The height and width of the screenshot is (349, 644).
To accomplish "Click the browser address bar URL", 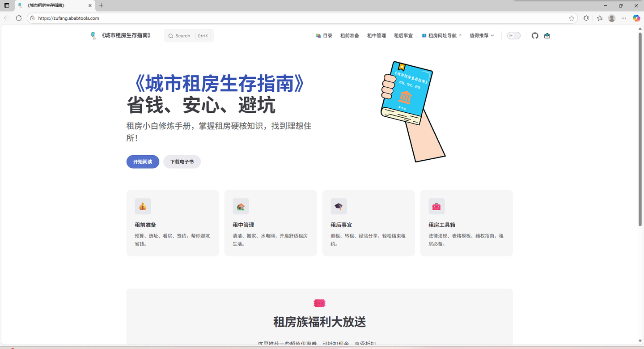I will [x=68, y=18].
